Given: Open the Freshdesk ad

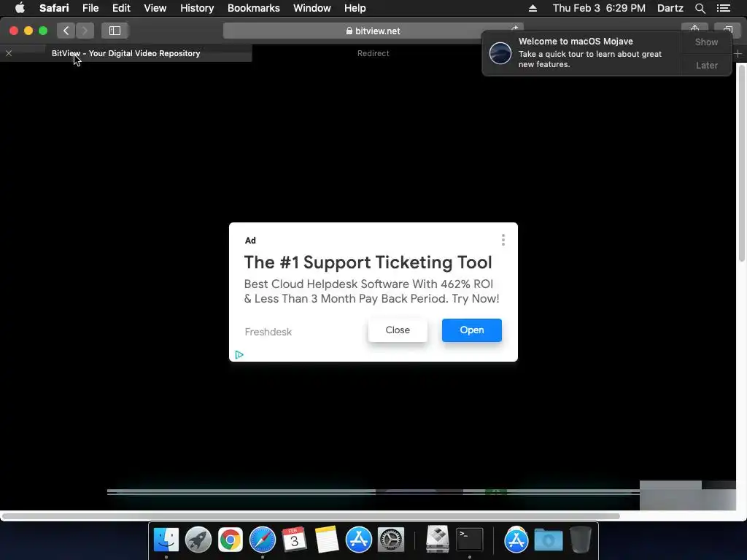Looking at the screenshot, I should [x=472, y=330].
